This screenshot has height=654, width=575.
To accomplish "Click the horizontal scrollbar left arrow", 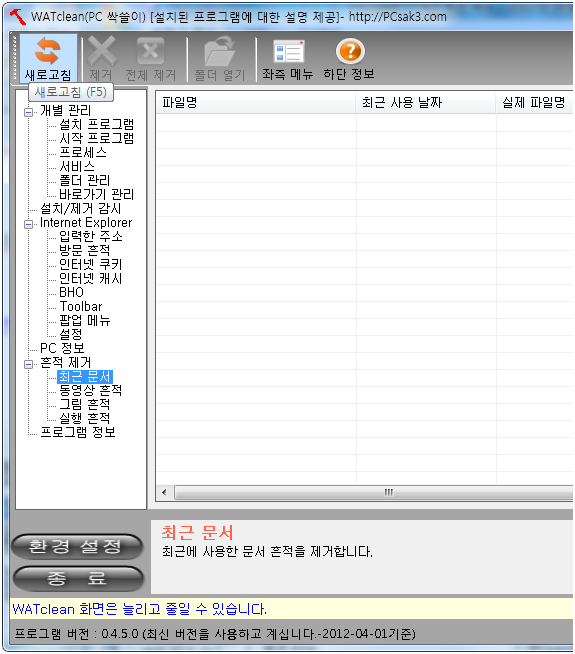I will click(x=164, y=493).
